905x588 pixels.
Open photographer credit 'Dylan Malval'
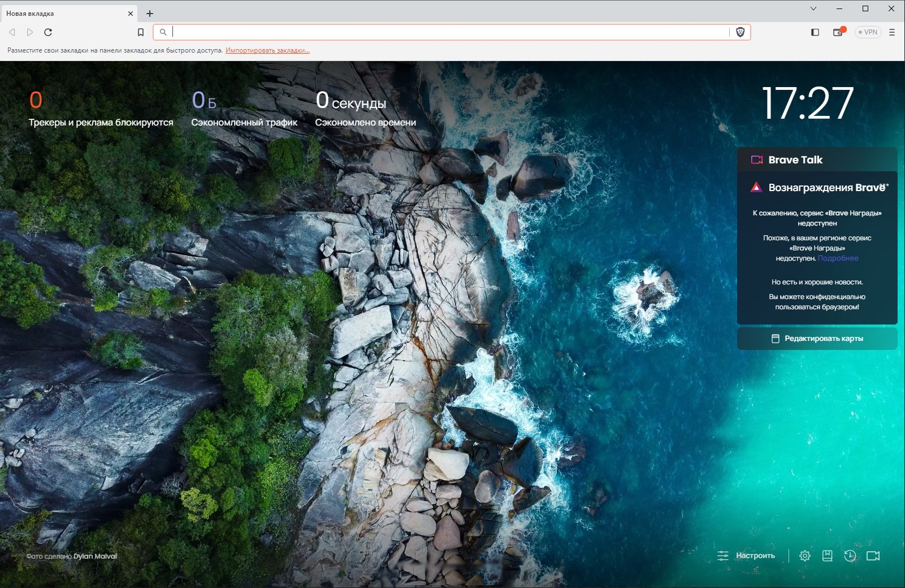tap(95, 556)
